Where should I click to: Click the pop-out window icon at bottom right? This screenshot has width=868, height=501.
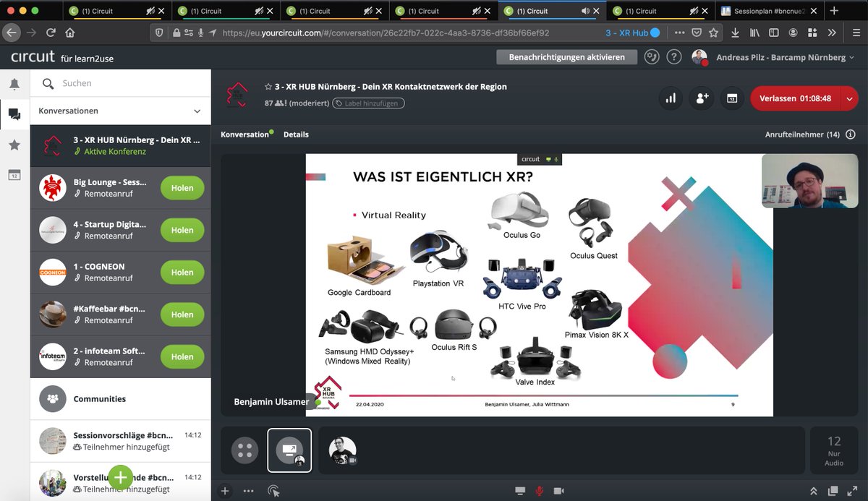(x=833, y=491)
